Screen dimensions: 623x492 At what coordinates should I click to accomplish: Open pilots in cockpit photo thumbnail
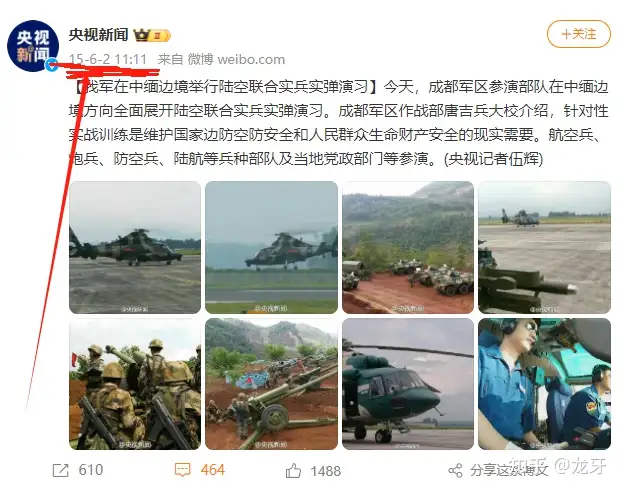[x=544, y=384]
